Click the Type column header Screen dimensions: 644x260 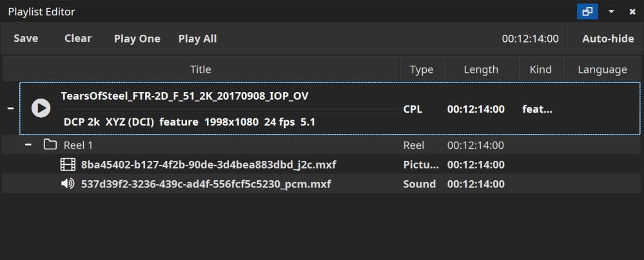coord(422,70)
